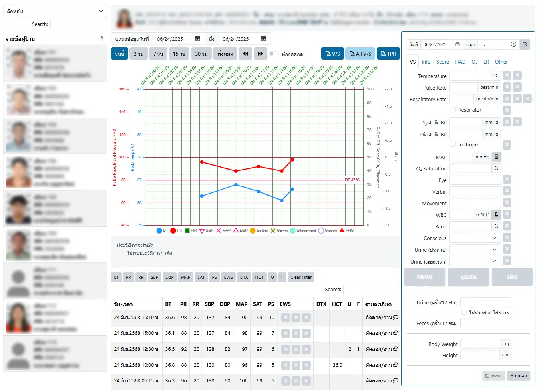Click the Clear Filter button
539x392 pixels.
(301, 277)
